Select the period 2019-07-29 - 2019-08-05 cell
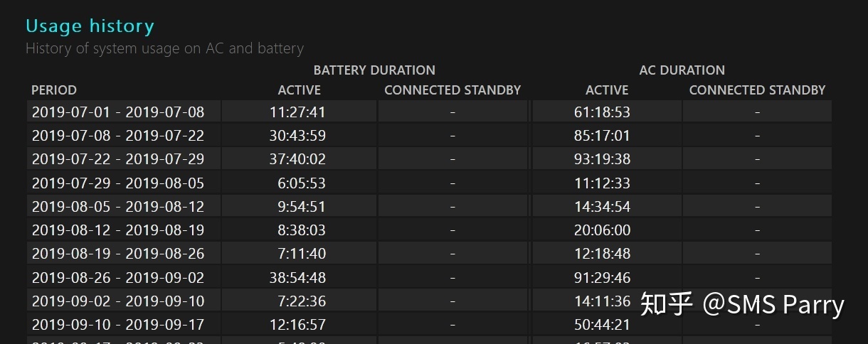 click(x=118, y=183)
